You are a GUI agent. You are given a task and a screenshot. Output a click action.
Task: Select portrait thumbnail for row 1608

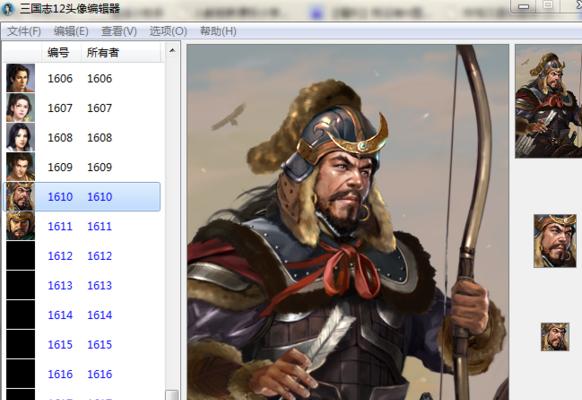click(20, 137)
